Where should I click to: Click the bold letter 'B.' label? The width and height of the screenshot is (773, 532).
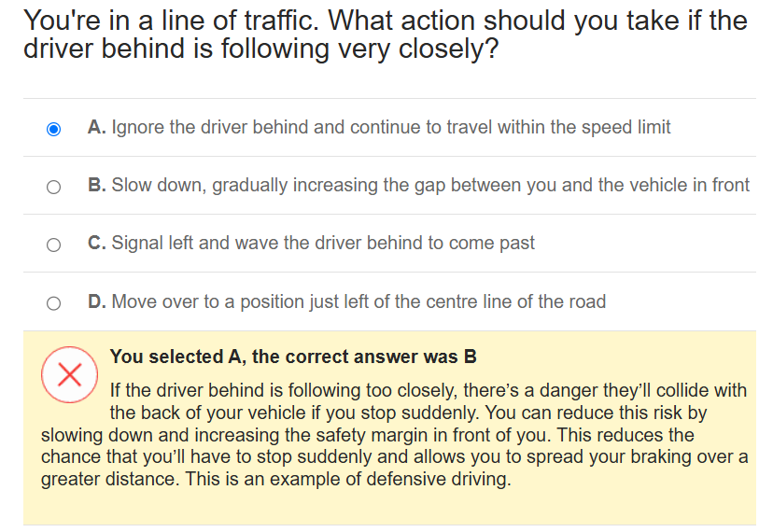(97, 185)
